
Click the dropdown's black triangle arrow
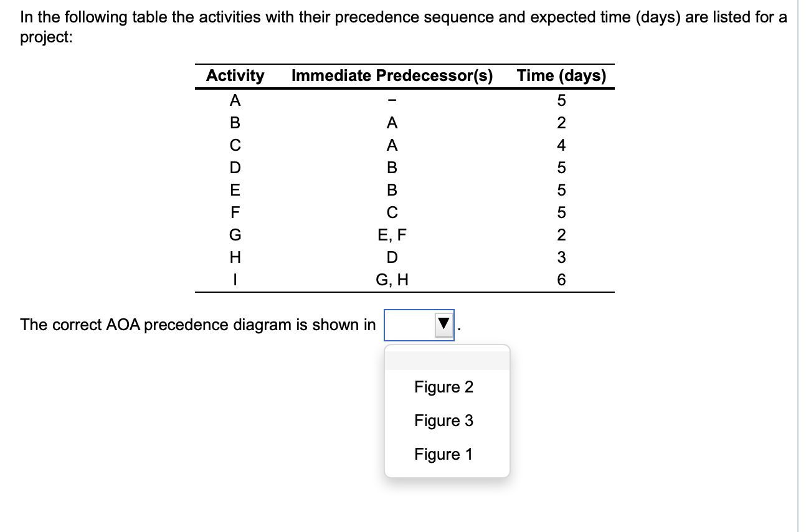coord(443,323)
